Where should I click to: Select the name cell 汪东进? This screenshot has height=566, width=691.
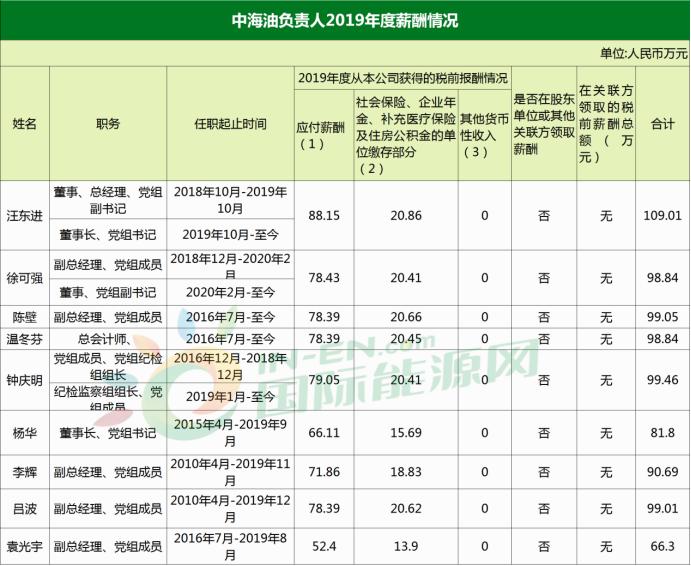click(25, 216)
